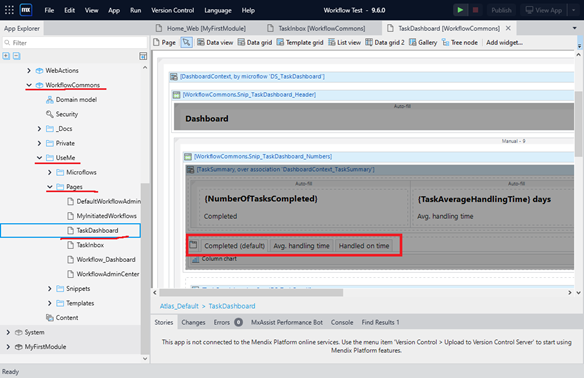
Task: Expand the WebActions module
Action: [29, 70]
